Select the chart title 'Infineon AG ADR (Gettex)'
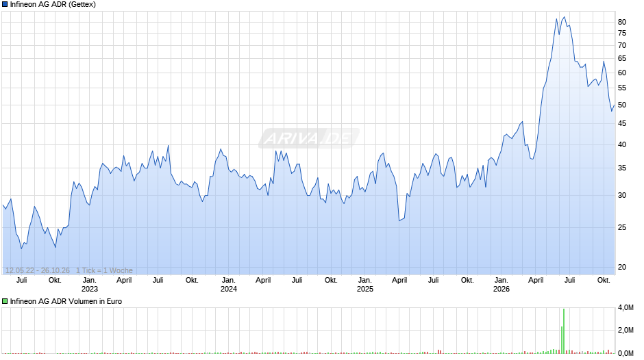The image size is (644, 360). point(53,5)
